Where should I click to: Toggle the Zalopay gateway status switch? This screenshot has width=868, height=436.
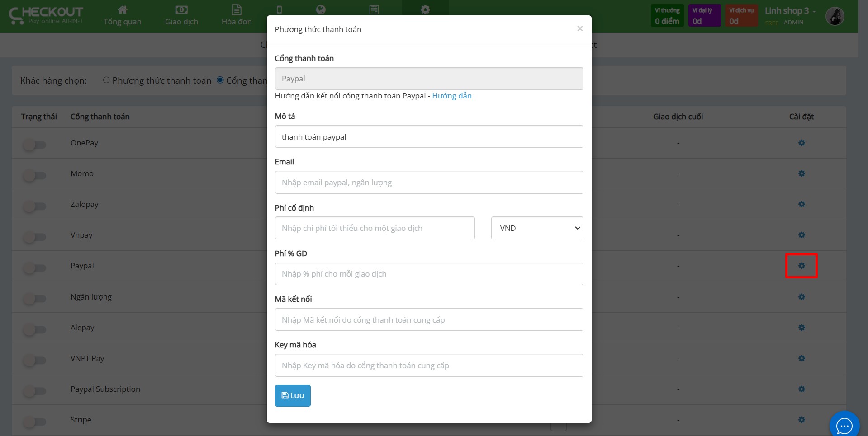35,206
